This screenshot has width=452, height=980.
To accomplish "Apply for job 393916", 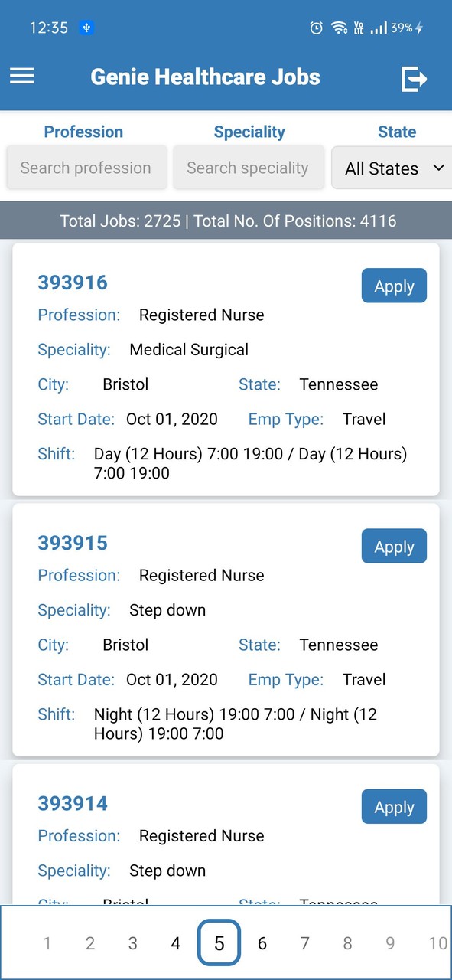I will [394, 286].
